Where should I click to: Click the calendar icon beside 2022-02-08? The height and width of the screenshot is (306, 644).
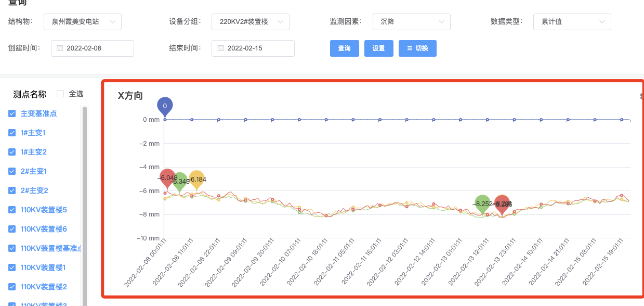coord(60,48)
